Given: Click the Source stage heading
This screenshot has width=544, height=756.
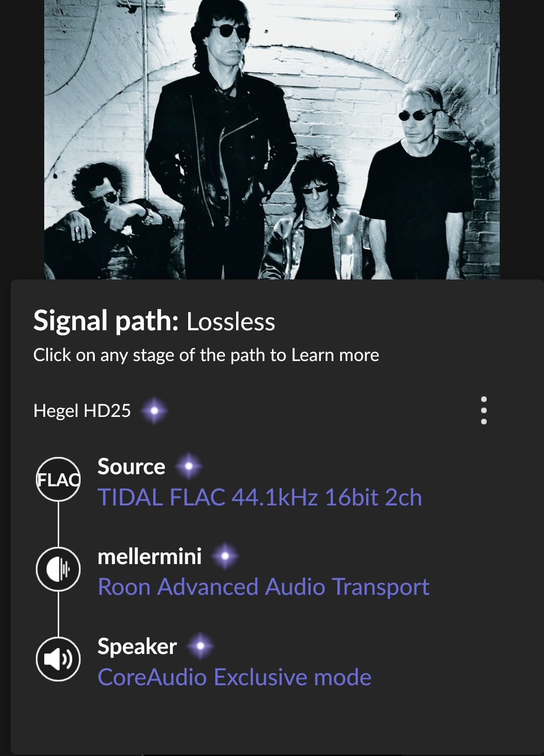Looking at the screenshot, I should click(131, 466).
